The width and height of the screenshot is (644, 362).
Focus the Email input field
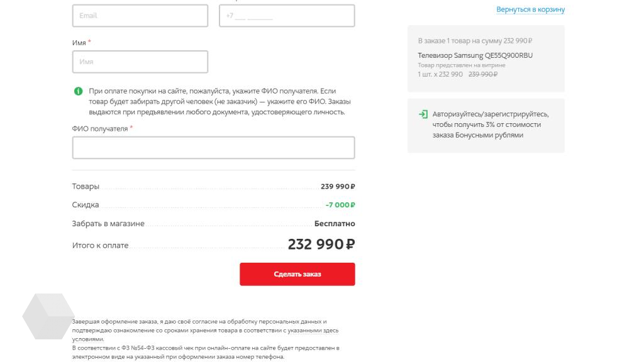coord(140,16)
